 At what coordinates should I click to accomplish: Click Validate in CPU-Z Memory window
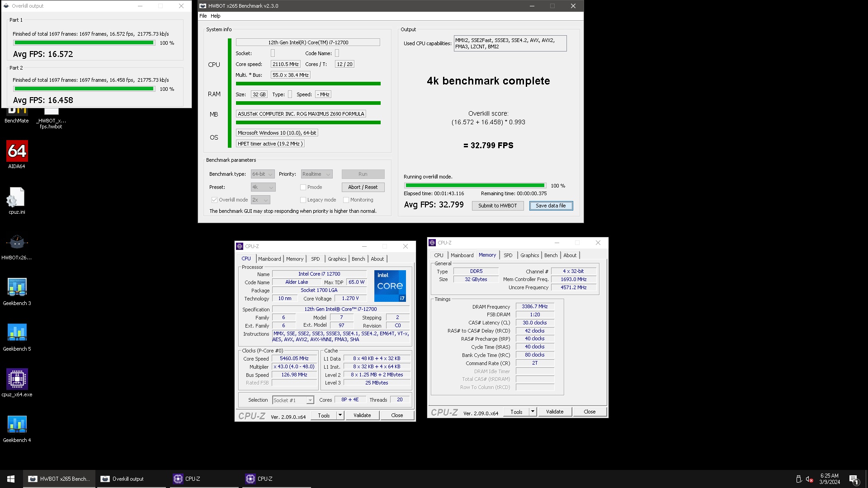click(x=555, y=412)
